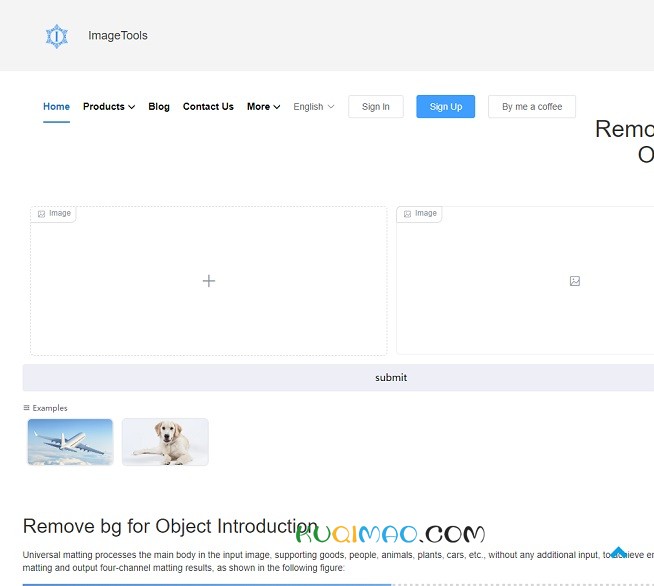654x586 pixels.
Task: Click the image placeholder icon in output panel
Action: (575, 281)
